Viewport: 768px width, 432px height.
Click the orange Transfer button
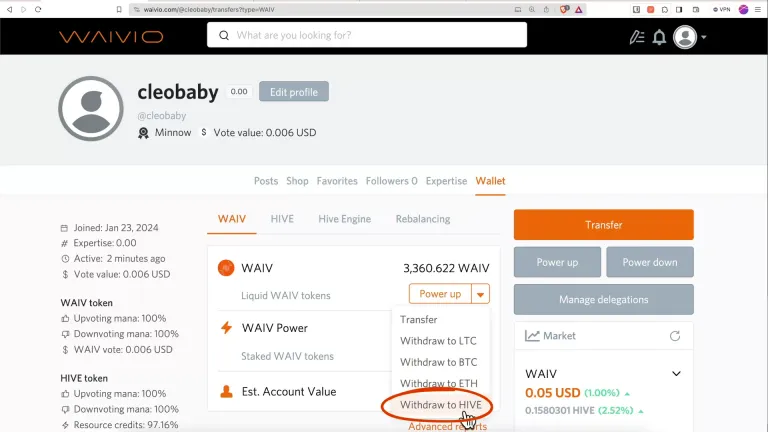click(603, 225)
